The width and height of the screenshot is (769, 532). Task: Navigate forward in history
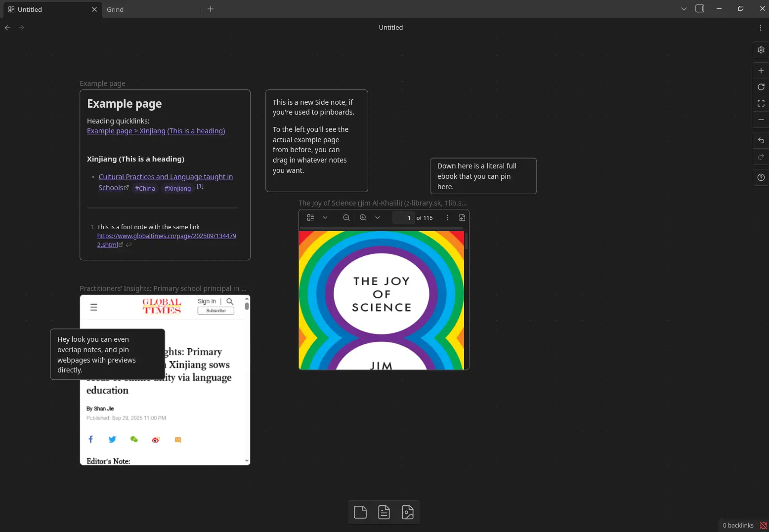click(21, 28)
